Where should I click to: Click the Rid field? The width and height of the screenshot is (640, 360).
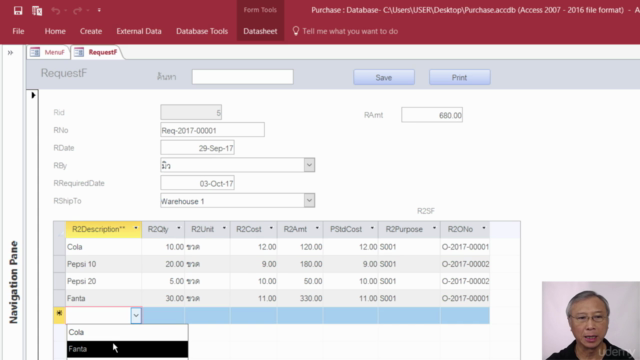pos(191,112)
